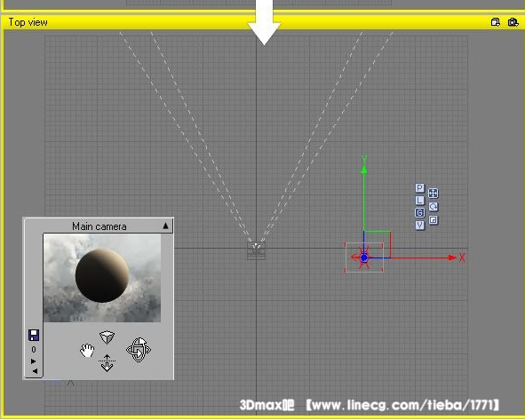525x420 pixels.
Task: Select the rotate gizmo icon
Action: click(433, 207)
